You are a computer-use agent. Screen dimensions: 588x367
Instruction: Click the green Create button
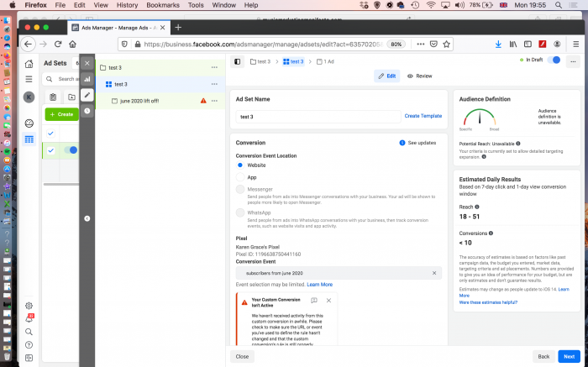(62, 114)
